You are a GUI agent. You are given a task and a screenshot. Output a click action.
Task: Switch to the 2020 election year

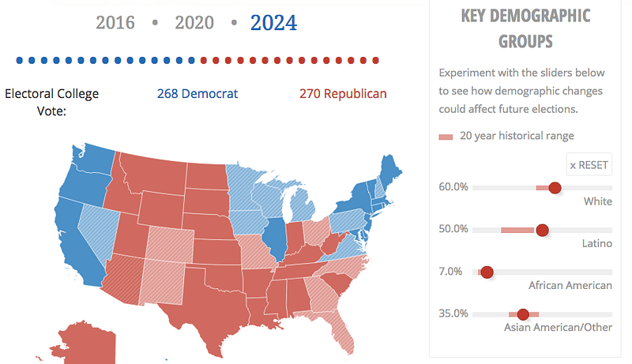pyautogui.click(x=194, y=23)
